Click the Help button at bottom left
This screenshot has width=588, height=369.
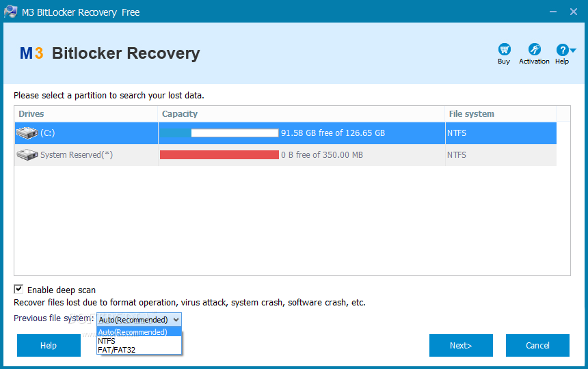click(49, 345)
